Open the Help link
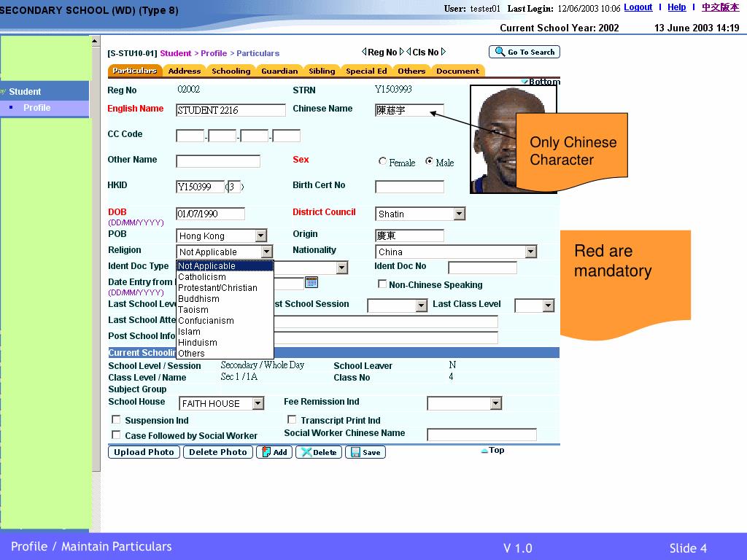This screenshot has width=747, height=560. [x=676, y=7]
